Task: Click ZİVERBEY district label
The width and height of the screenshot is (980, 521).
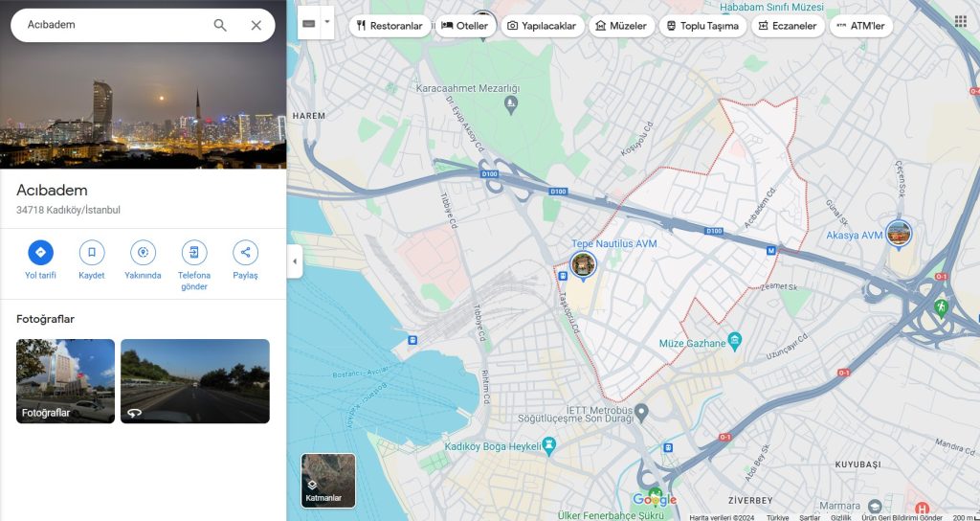Action: tap(750, 500)
